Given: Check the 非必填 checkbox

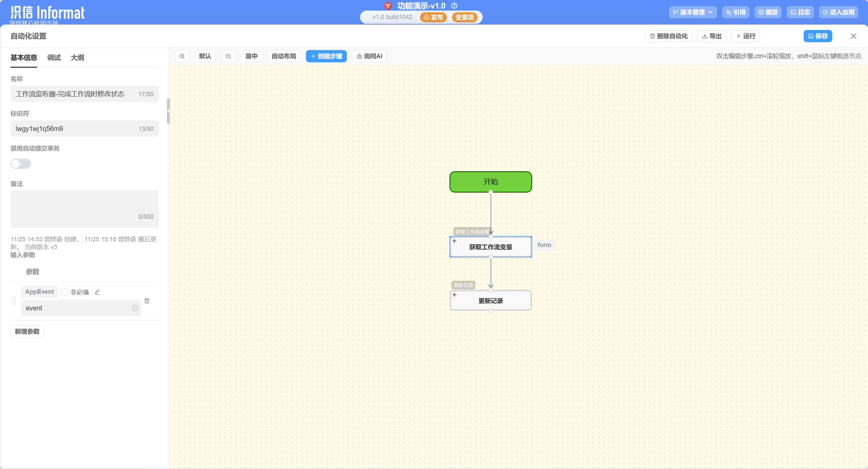Looking at the screenshot, I should (64, 292).
